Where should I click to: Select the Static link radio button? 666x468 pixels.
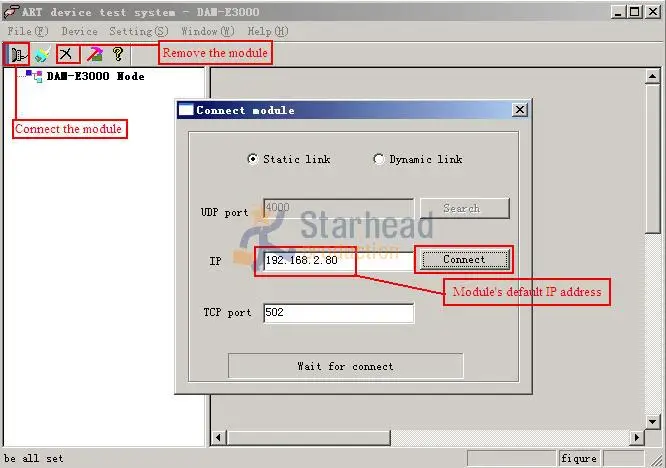(252, 159)
